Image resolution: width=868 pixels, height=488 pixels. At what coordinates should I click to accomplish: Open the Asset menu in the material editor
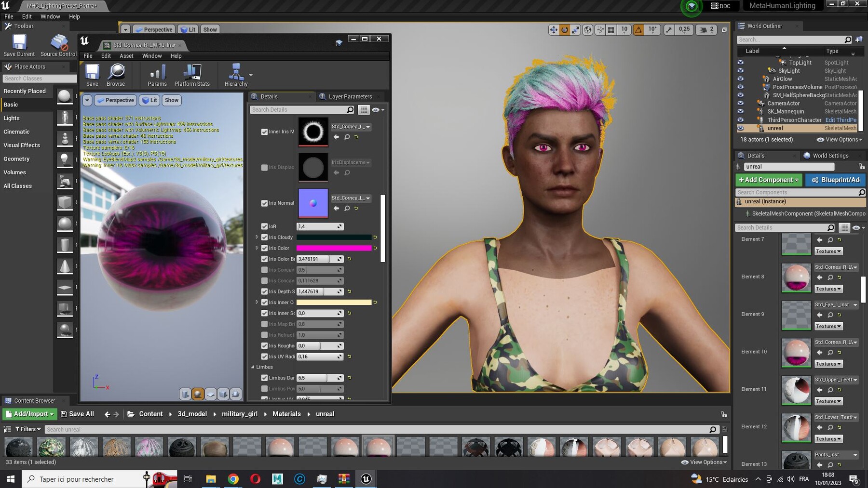[x=126, y=56]
